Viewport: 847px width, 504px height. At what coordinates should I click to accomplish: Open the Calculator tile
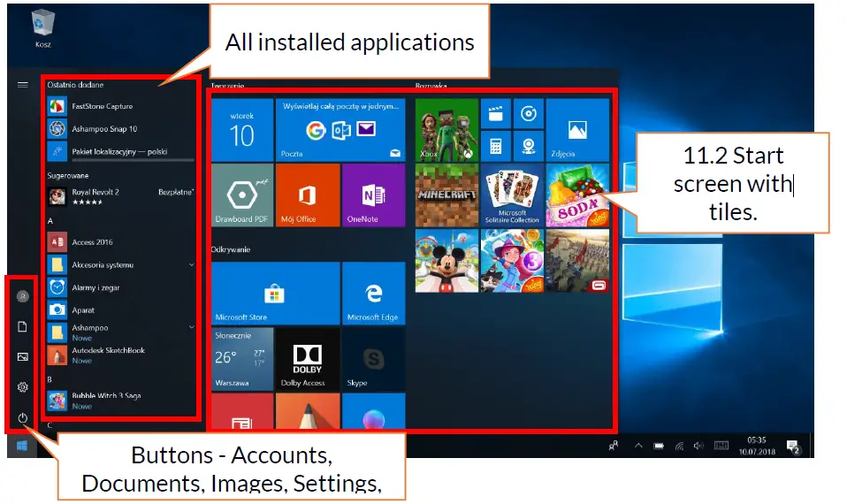(x=495, y=147)
